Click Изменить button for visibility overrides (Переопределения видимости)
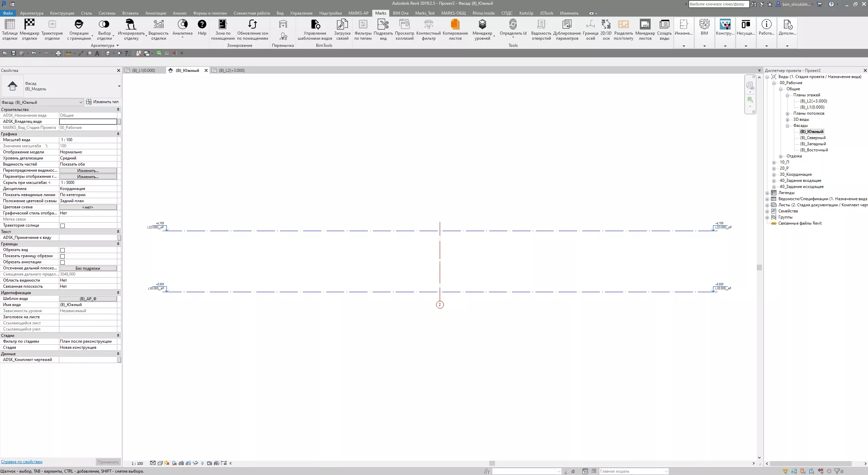Screen dimensions: 868x475 click(x=88, y=171)
